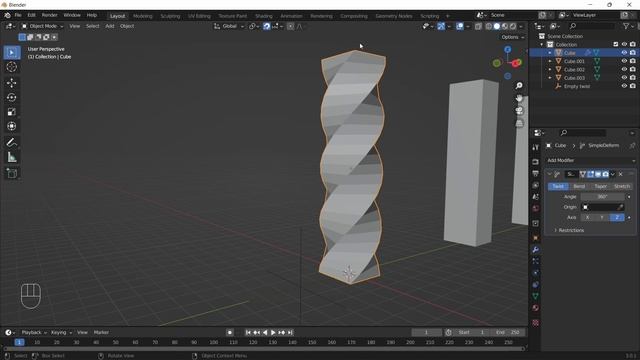Viewport: 640px width, 360px height.
Task: Play the animation in reverse
Action: (x=265, y=333)
